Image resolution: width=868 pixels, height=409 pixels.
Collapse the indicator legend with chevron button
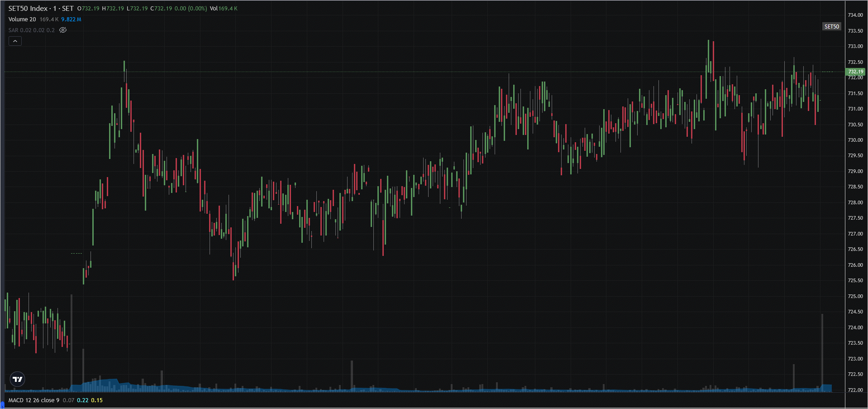click(15, 41)
